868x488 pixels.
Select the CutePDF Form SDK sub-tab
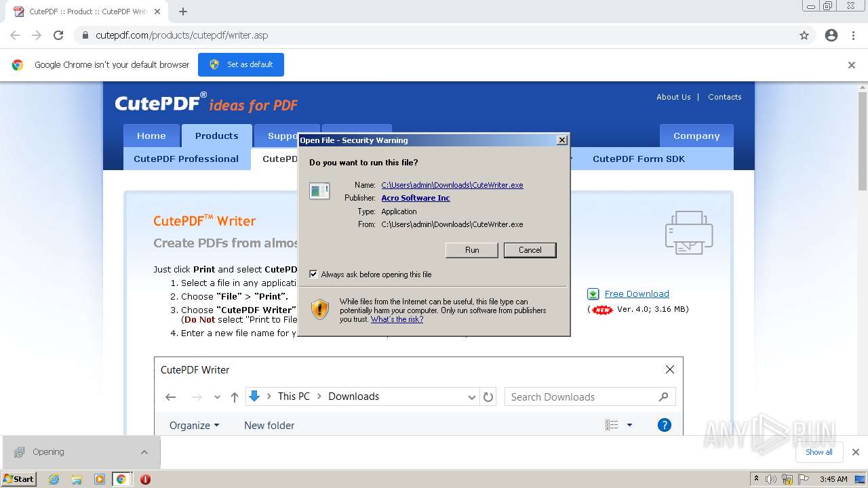coord(639,159)
